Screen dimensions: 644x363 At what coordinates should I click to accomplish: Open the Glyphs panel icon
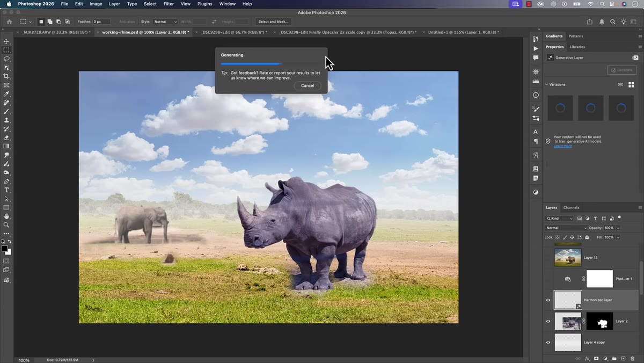[536, 155]
